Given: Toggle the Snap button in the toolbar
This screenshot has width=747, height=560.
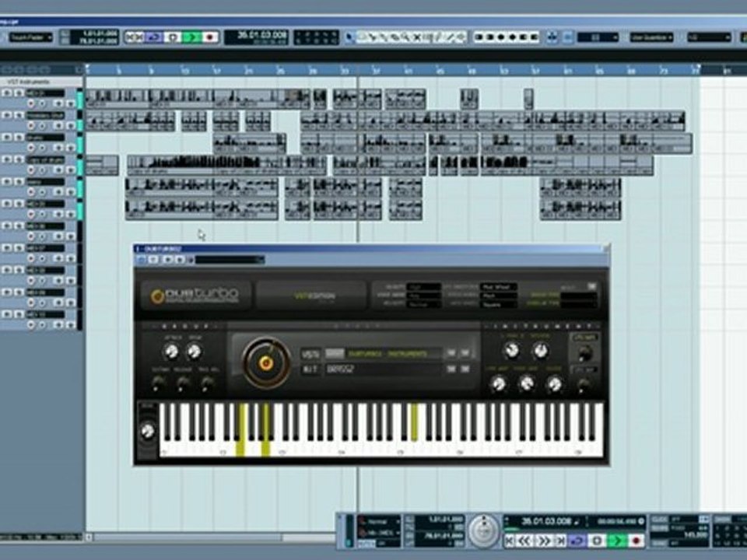Looking at the screenshot, I should (552, 37).
